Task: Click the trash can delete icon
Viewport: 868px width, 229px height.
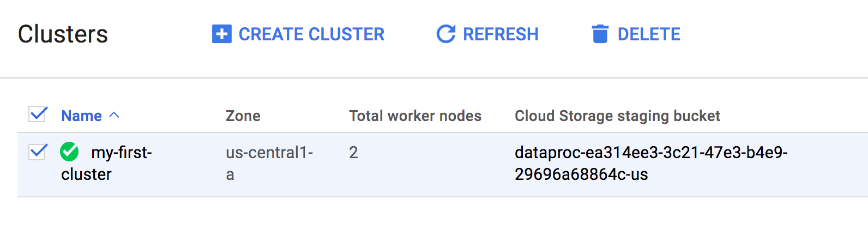Action: click(600, 34)
